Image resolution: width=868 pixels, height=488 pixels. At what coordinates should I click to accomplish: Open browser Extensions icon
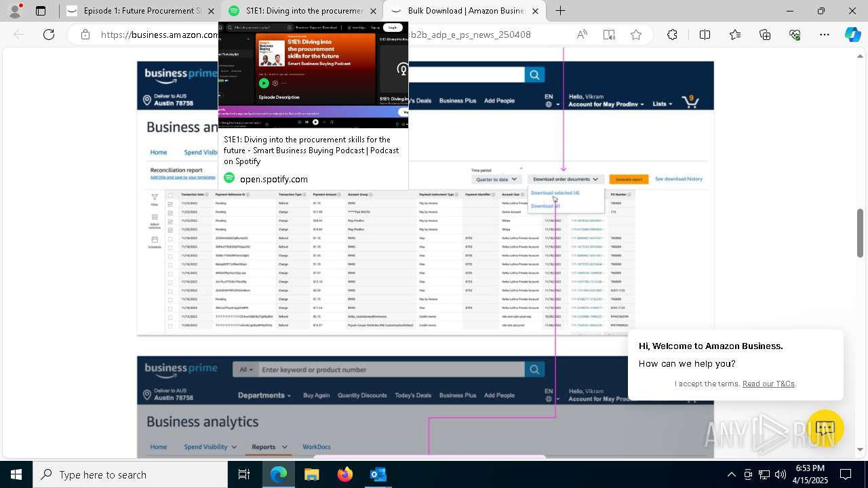point(672,35)
